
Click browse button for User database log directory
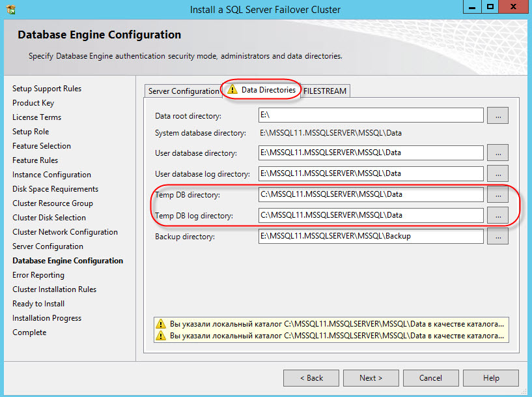coord(497,173)
